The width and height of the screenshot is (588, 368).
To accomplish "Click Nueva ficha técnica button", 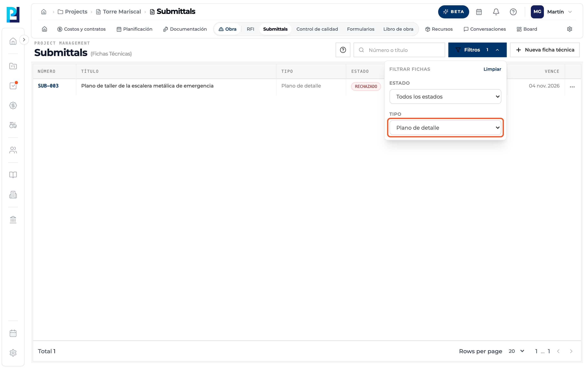I will 545,50.
